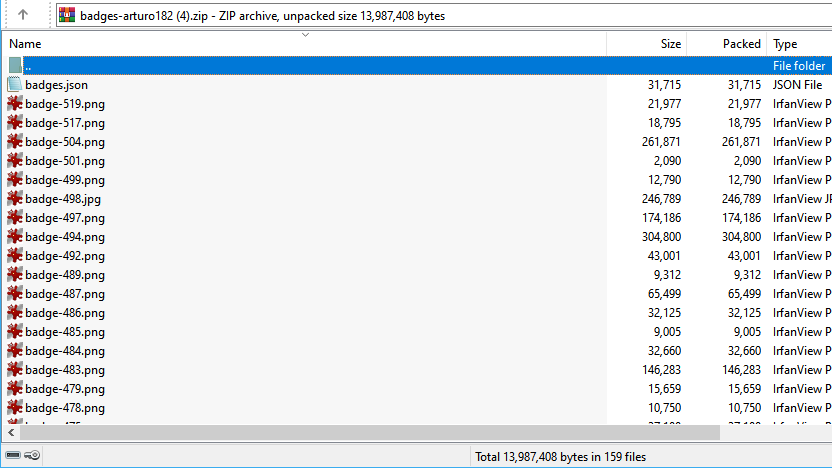
Task: Click the up one level arrow
Action: point(22,15)
